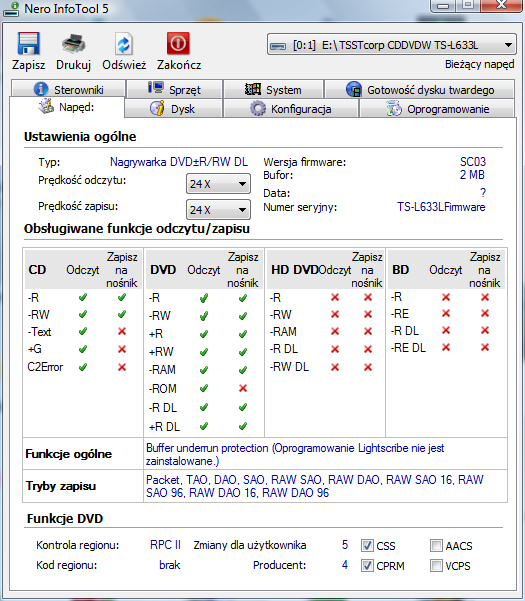Click the RPC II region control value

point(165,545)
